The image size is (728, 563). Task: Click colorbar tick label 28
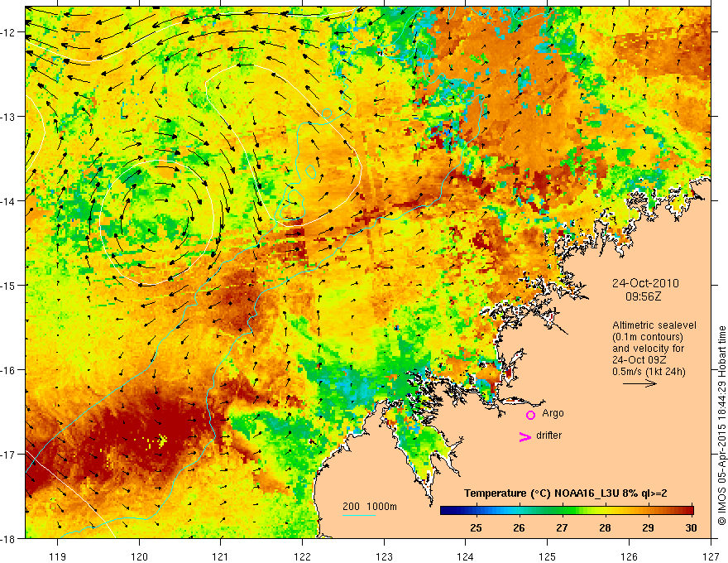605,527
